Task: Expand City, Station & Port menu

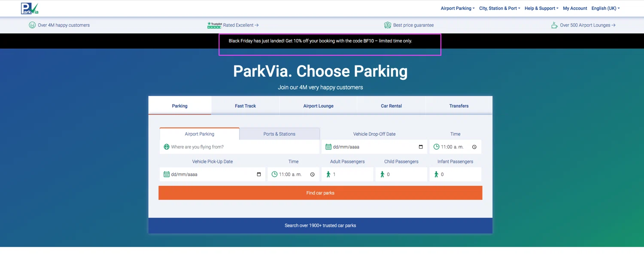Action: tap(500, 9)
